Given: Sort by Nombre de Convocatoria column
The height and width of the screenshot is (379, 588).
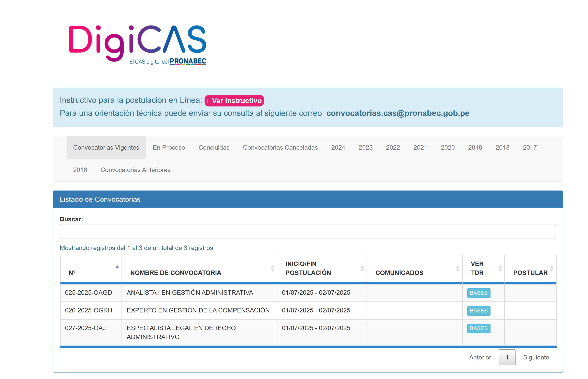Looking at the screenshot, I should (272, 268).
